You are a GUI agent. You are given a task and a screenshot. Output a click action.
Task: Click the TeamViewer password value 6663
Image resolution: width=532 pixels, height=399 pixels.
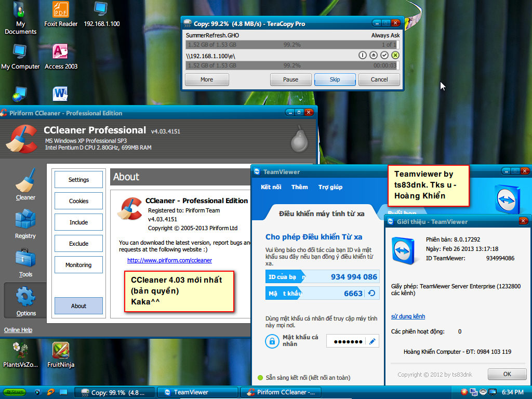353,293
